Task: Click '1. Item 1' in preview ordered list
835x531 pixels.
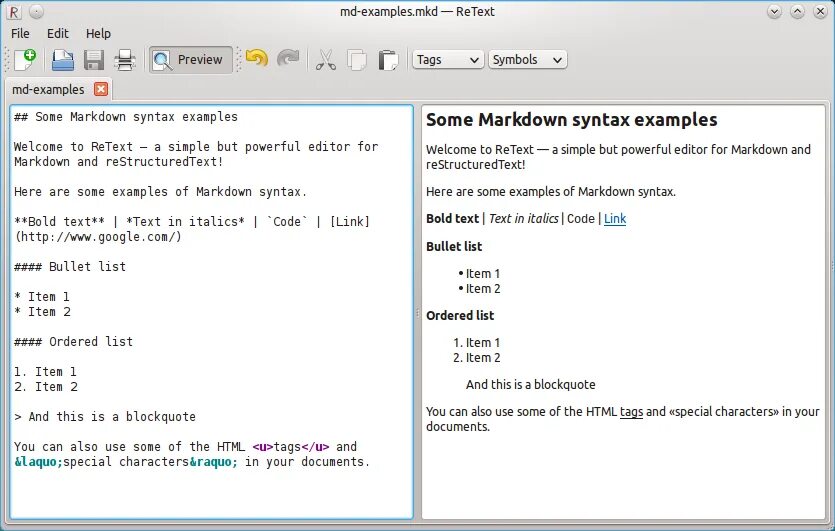Action: tap(477, 342)
